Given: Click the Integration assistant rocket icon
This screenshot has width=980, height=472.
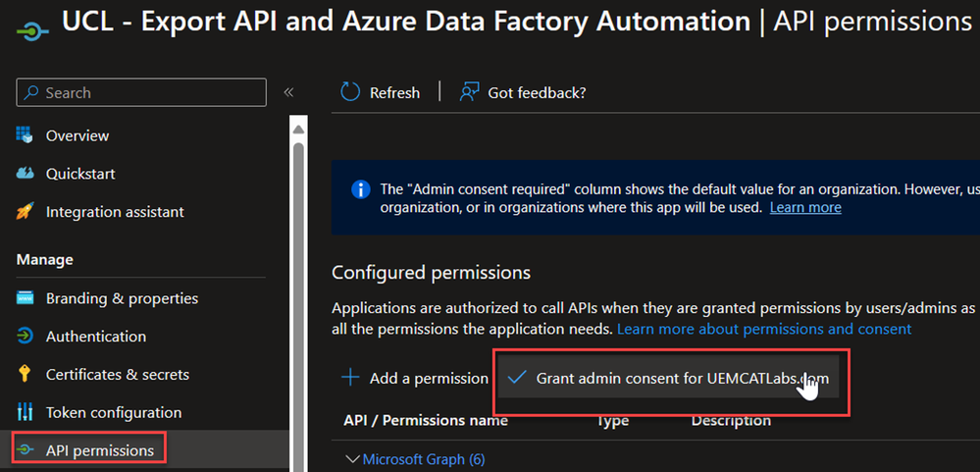Looking at the screenshot, I should tap(26, 212).
